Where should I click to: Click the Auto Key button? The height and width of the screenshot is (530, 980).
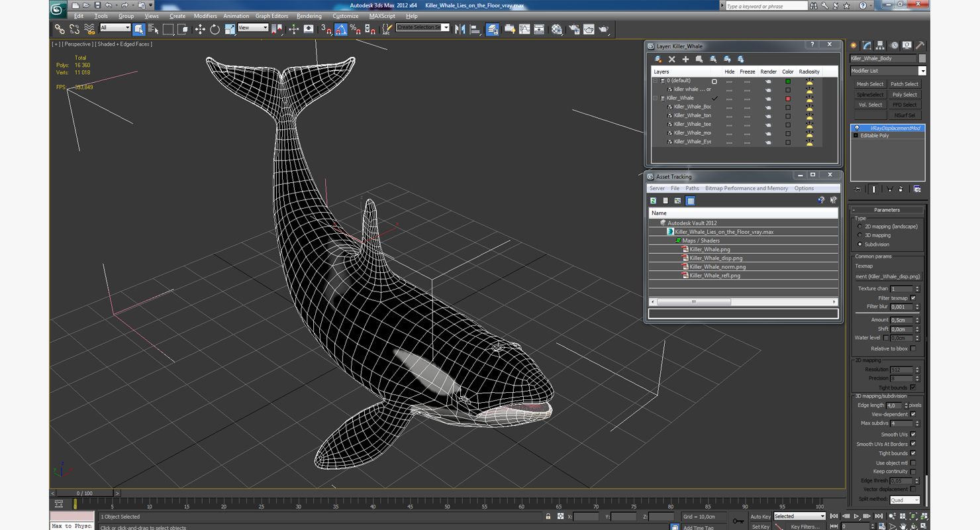coord(760,516)
